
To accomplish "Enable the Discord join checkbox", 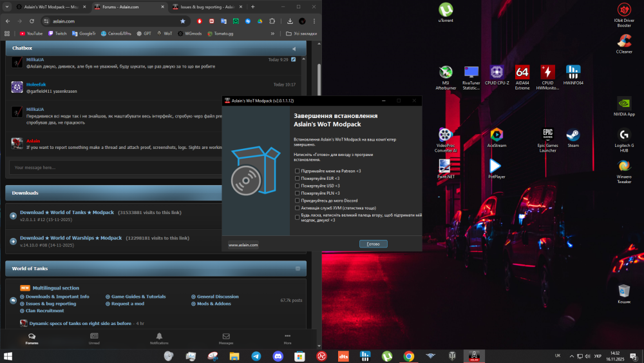I will tap(298, 201).
